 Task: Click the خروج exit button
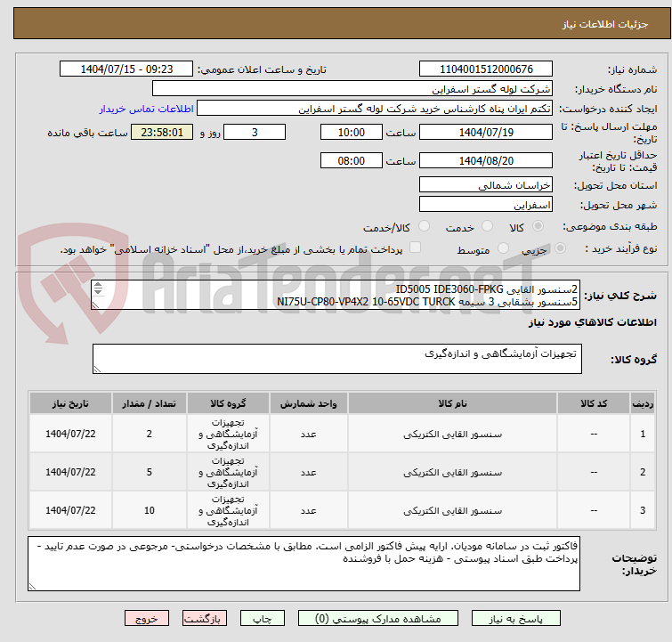click(147, 619)
